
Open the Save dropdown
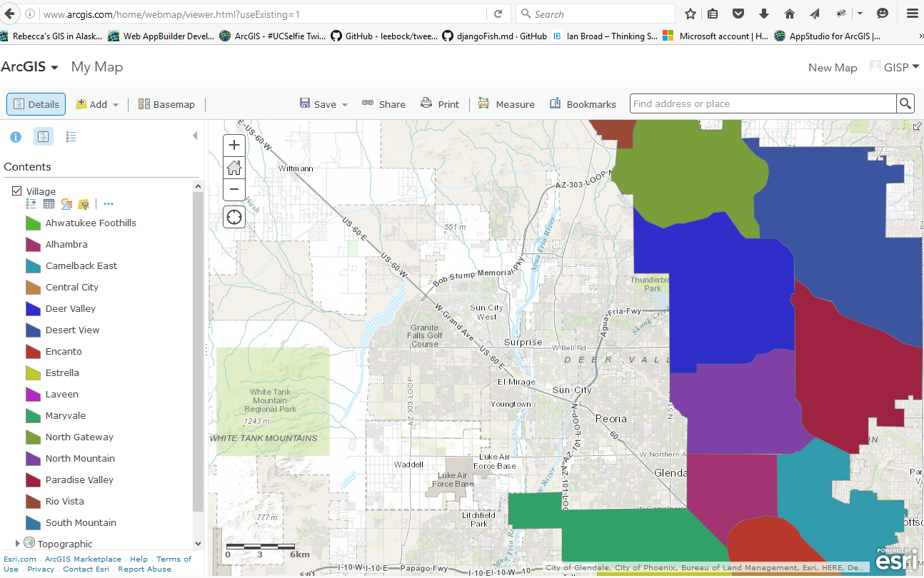(323, 104)
